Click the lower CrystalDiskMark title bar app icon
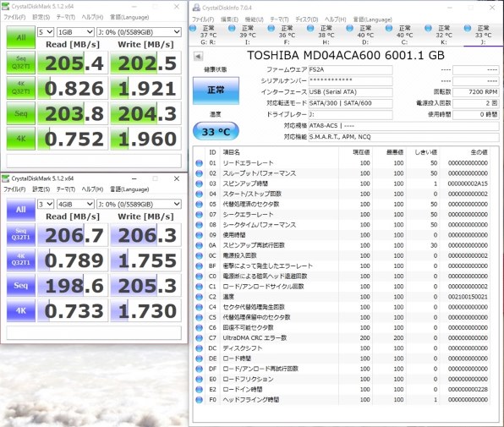 5,178
